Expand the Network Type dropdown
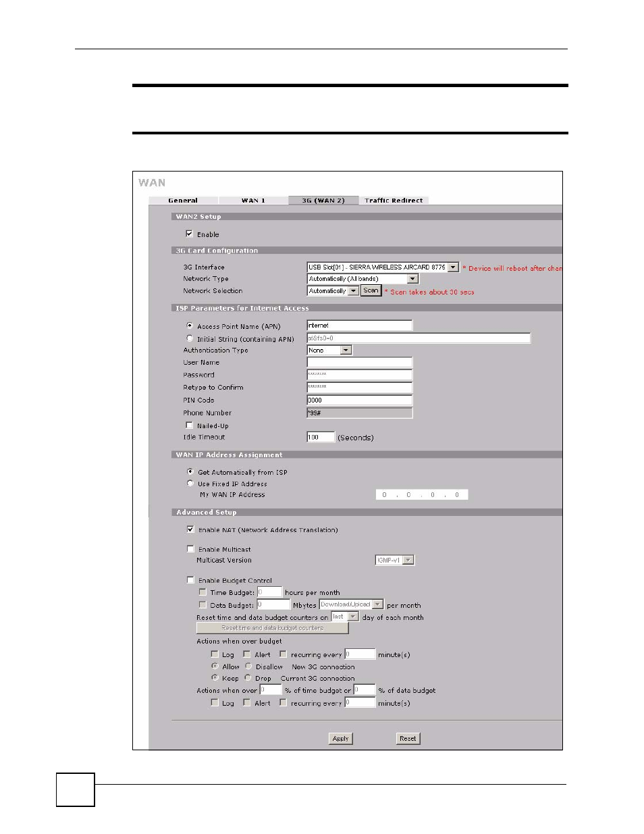The image size is (644, 834). click(363, 279)
